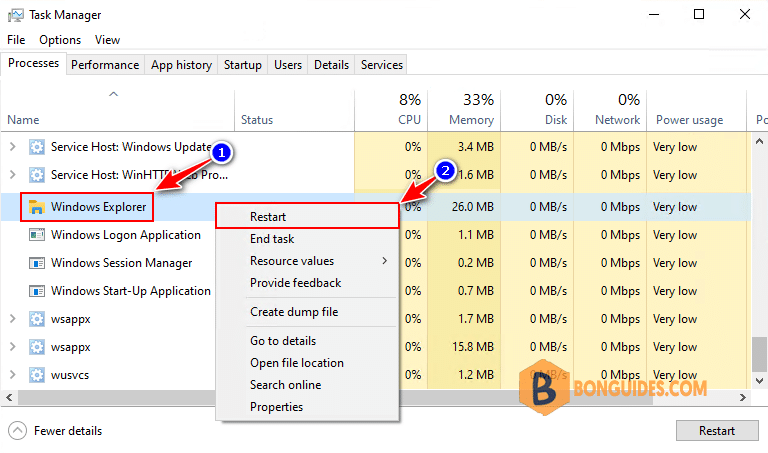Image resolution: width=768 pixels, height=453 pixels.
Task: Select the Windows Start-Up Application row name
Action: pos(131,291)
